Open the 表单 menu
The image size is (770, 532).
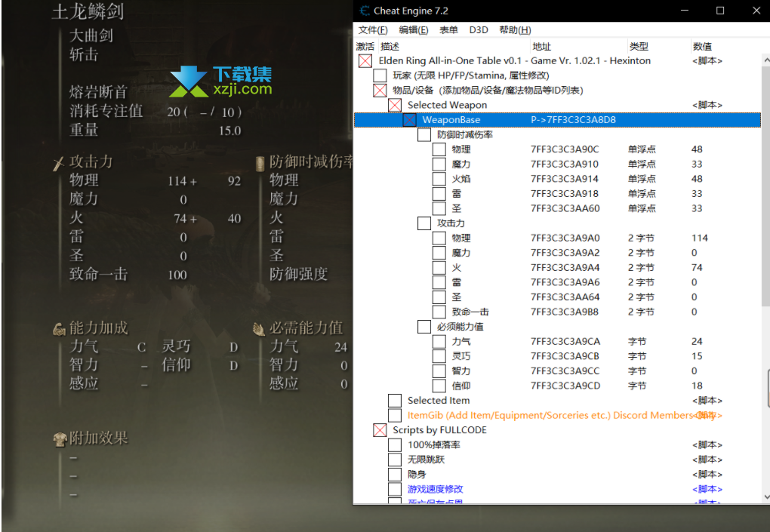(448, 30)
